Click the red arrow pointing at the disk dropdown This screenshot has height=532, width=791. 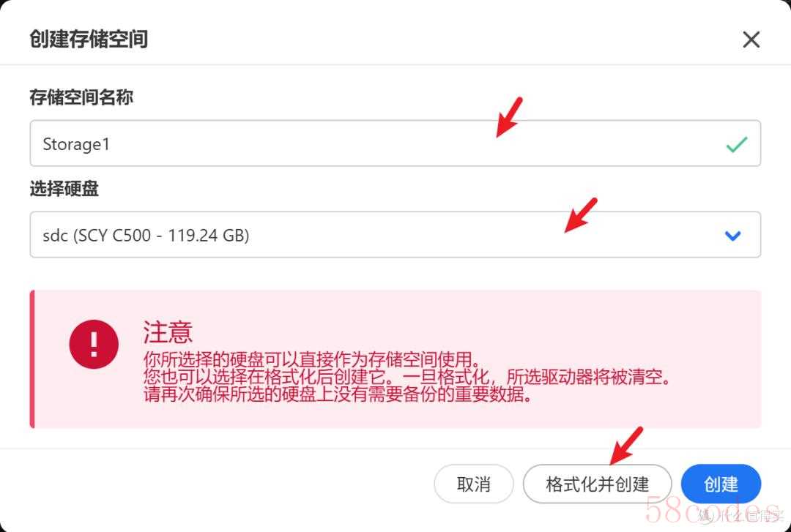coord(581,215)
